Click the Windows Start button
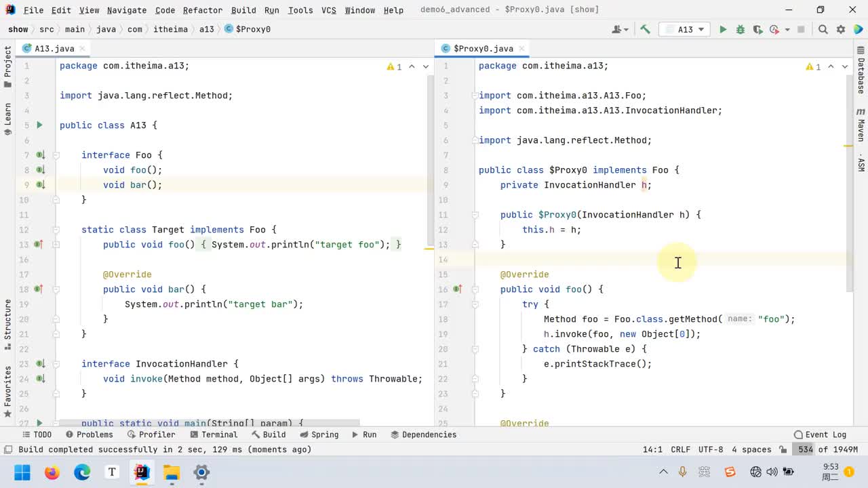868x488 pixels. click(x=22, y=472)
